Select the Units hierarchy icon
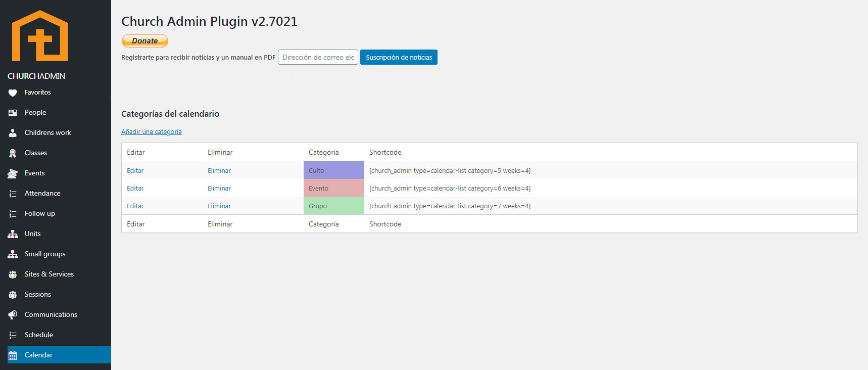The height and width of the screenshot is (370, 868). (x=13, y=234)
